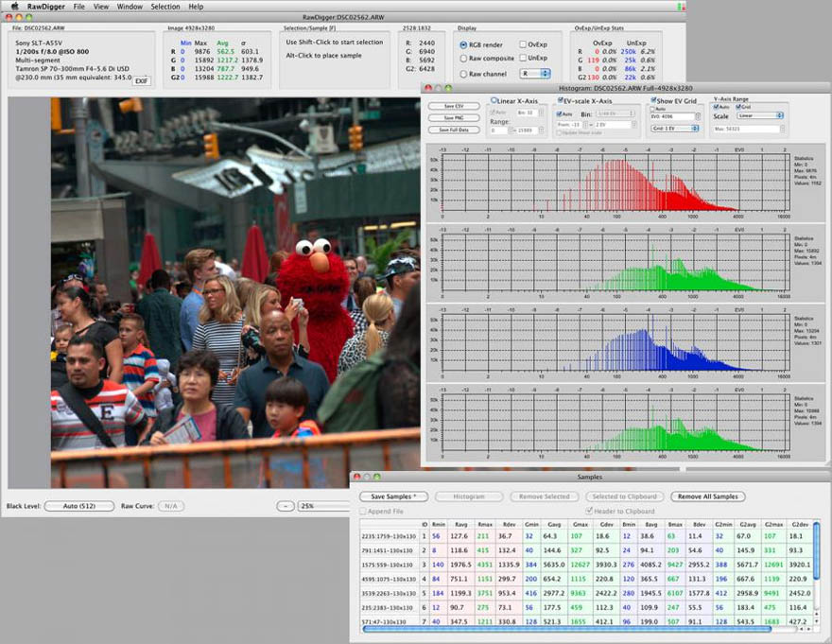Click the EXIF info button
This screenshot has height=644, width=832.
click(141, 80)
